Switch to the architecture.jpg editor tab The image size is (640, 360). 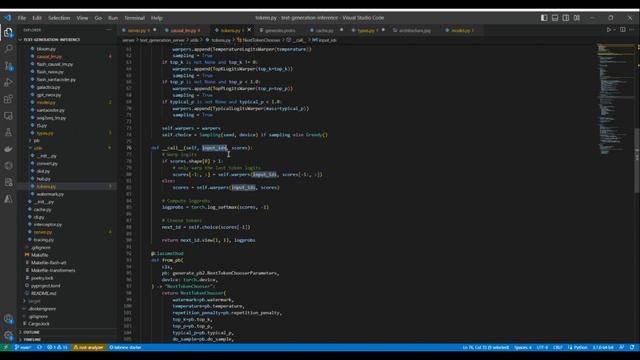(x=414, y=30)
